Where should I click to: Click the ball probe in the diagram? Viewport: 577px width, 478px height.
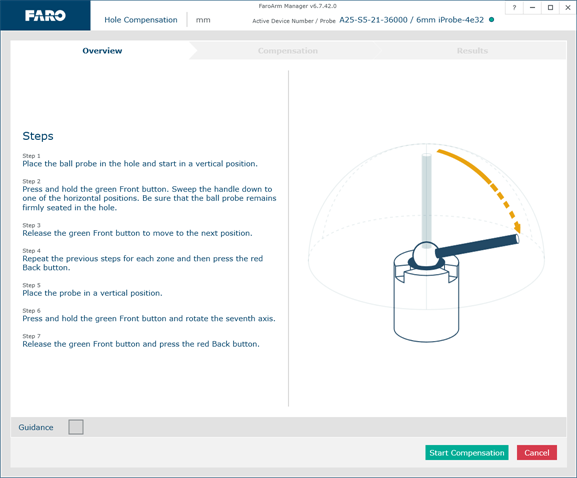(426, 255)
